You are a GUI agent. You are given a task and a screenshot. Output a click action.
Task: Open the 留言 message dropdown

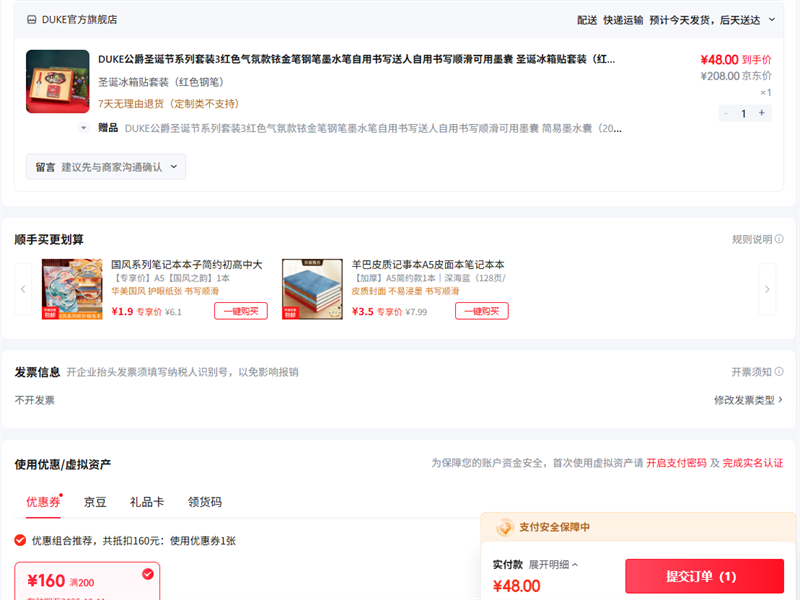(x=106, y=167)
